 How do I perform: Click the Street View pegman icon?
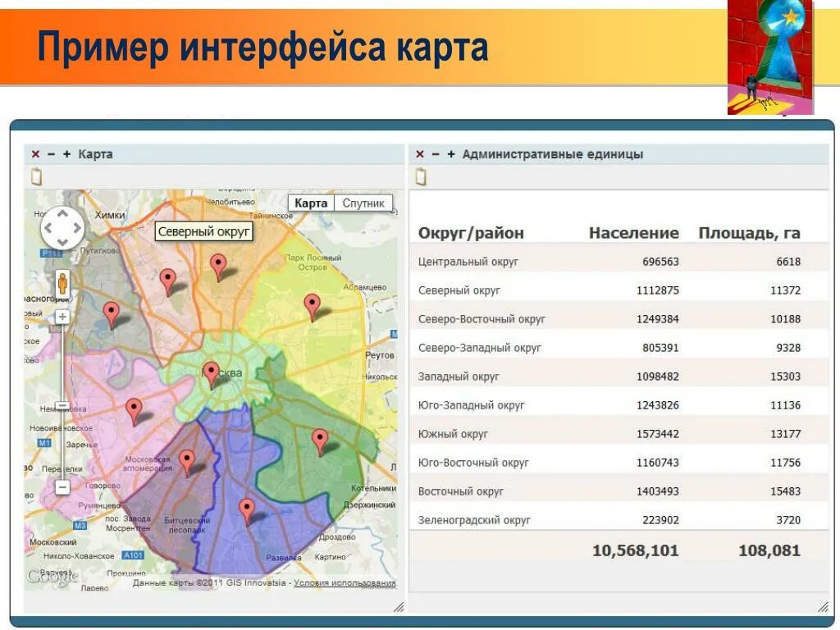(62, 283)
